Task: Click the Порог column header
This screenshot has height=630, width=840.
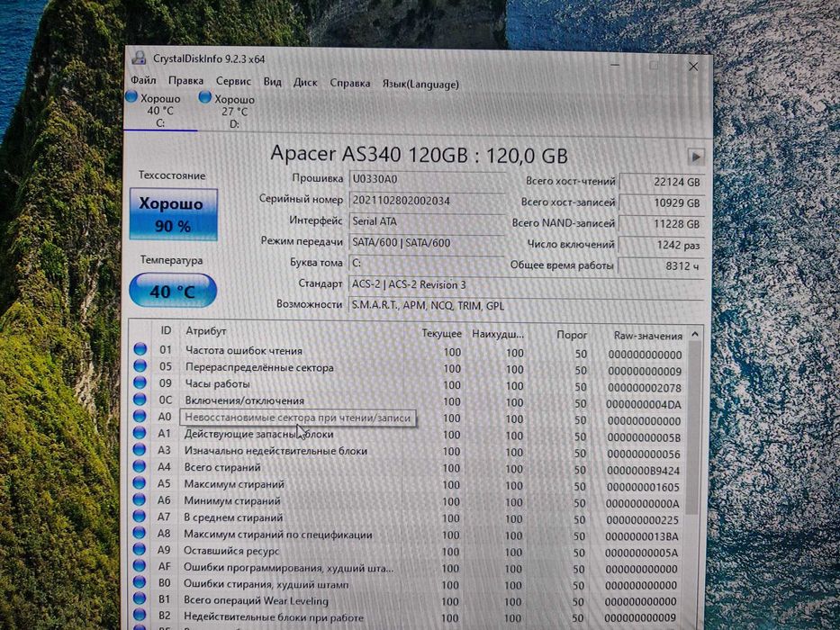Action: tap(572, 335)
